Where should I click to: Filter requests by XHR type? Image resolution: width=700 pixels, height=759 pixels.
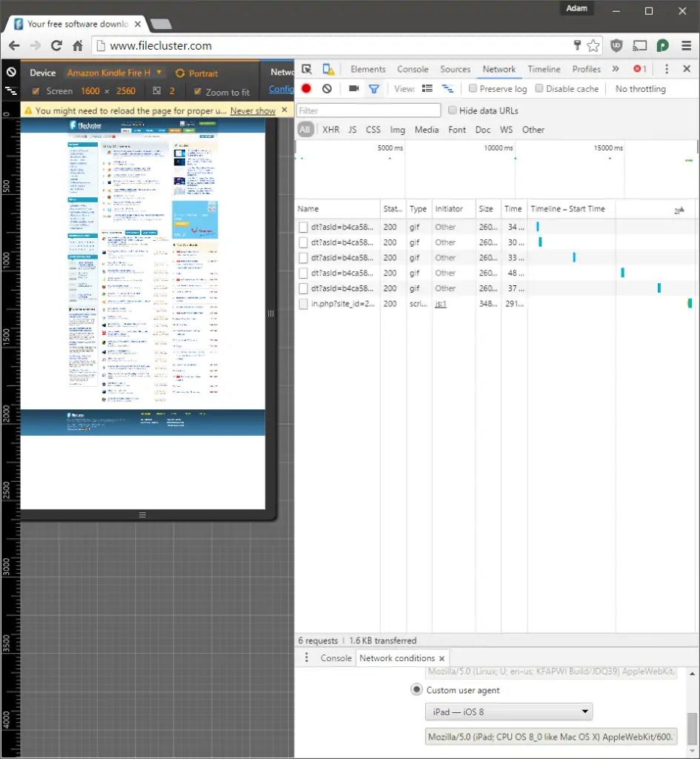tap(331, 130)
